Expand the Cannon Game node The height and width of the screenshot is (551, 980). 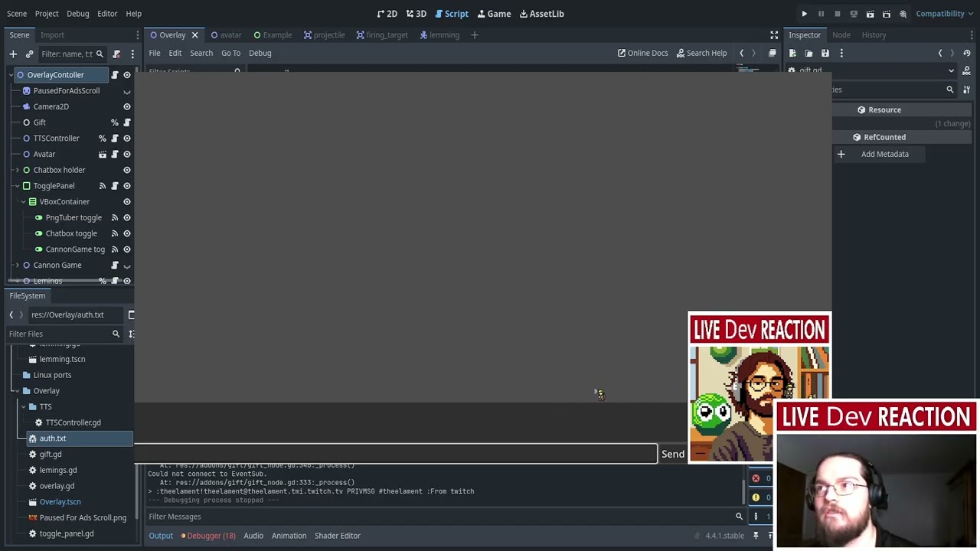pos(17,266)
